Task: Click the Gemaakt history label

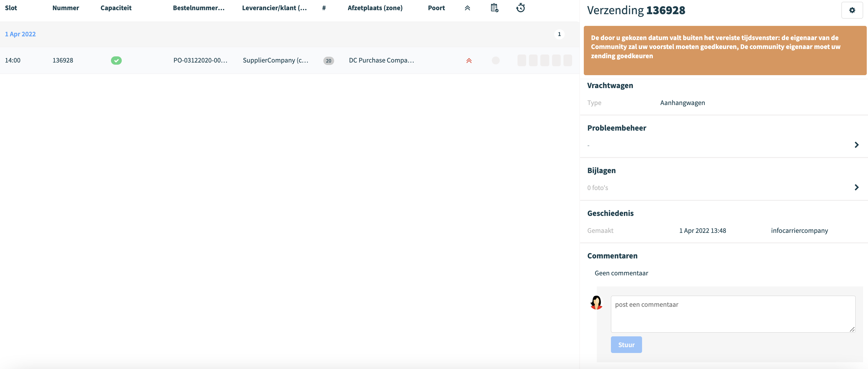Action: pos(600,231)
